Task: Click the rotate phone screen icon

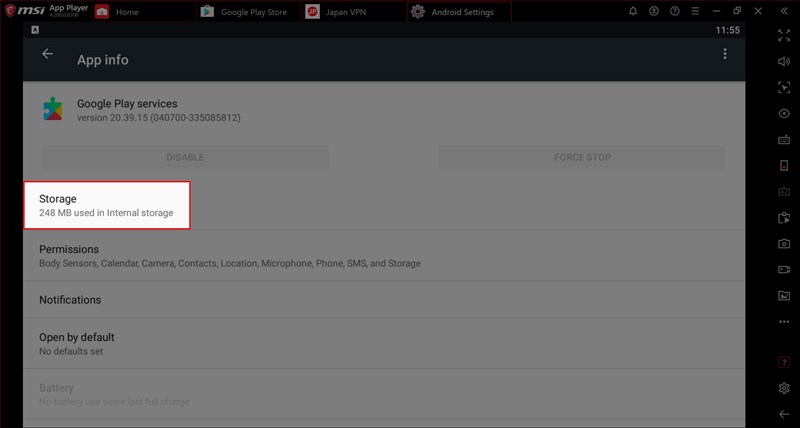Action: click(784, 165)
